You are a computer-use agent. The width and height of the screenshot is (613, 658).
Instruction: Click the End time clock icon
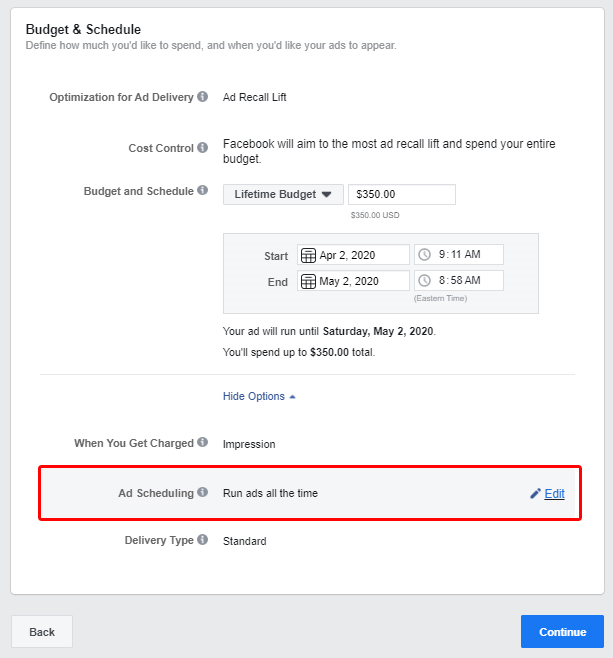424,281
